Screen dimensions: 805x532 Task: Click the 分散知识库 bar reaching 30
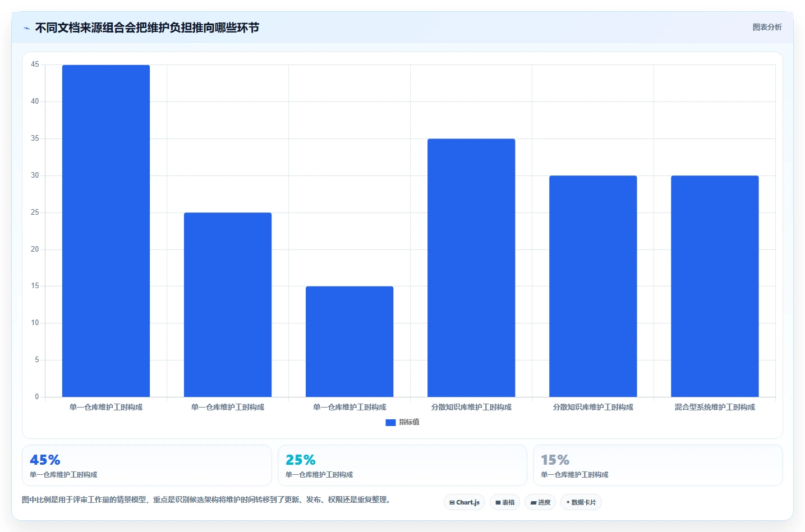[593, 286]
